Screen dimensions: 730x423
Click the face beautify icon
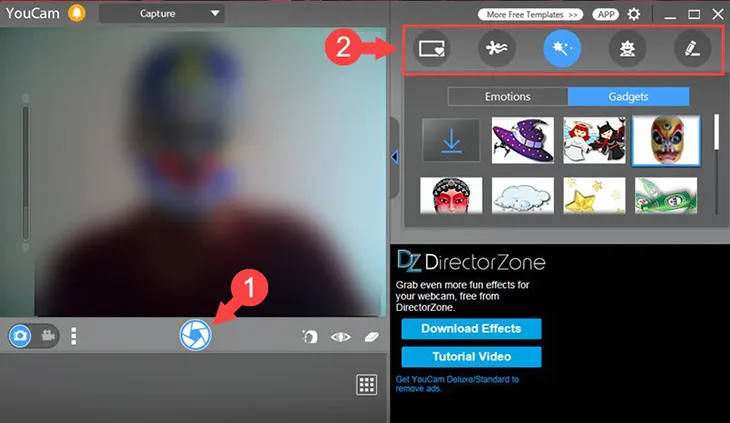[x=310, y=336]
